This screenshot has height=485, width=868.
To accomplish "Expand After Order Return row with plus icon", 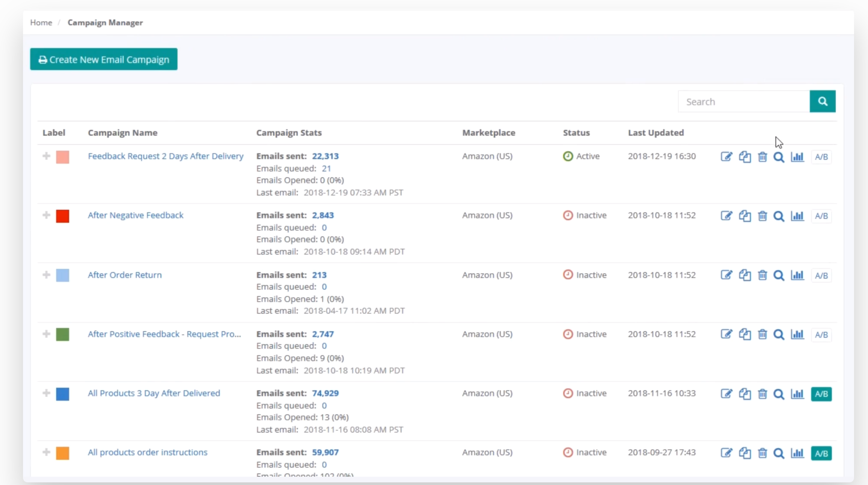I will pos(46,275).
